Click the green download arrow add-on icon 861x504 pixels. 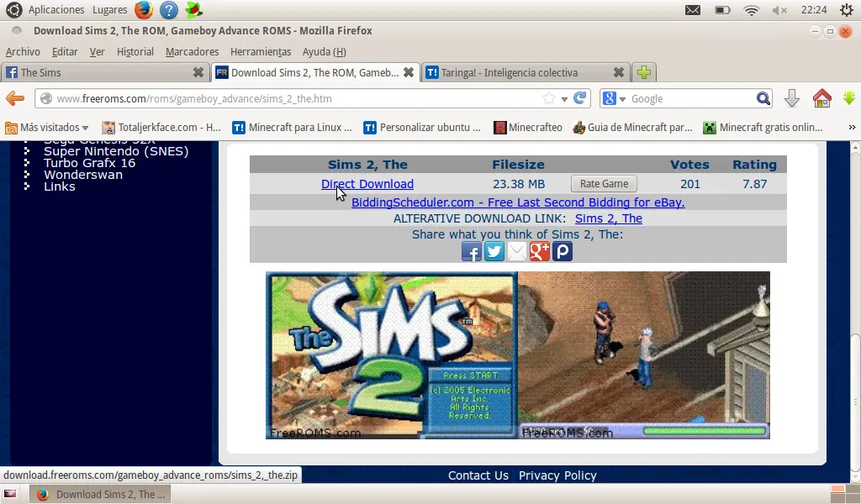[x=849, y=98]
